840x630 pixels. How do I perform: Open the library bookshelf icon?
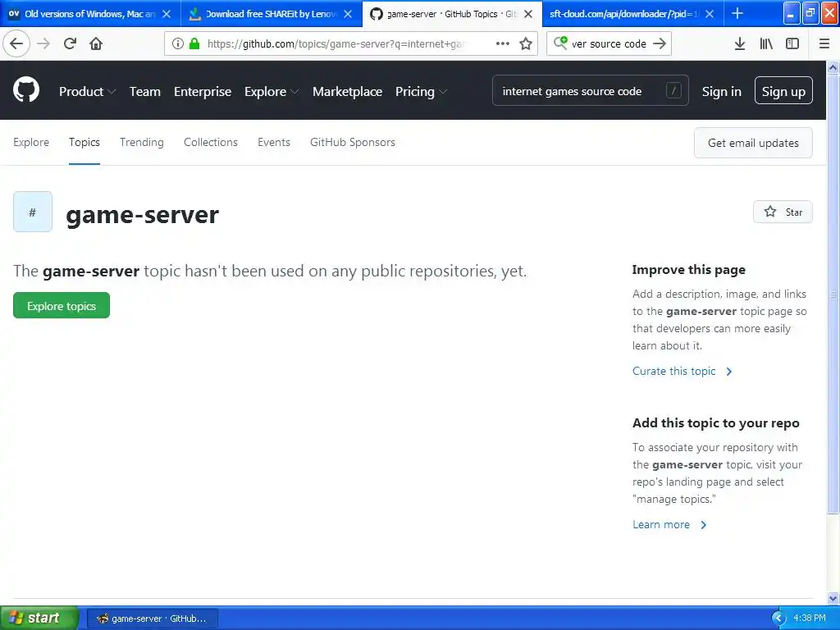click(766, 43)
